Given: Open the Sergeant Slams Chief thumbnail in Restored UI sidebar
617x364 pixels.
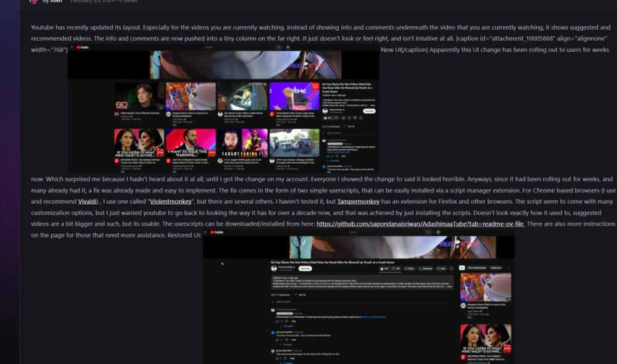Looking at the screenshot, I should click(486, 287).
